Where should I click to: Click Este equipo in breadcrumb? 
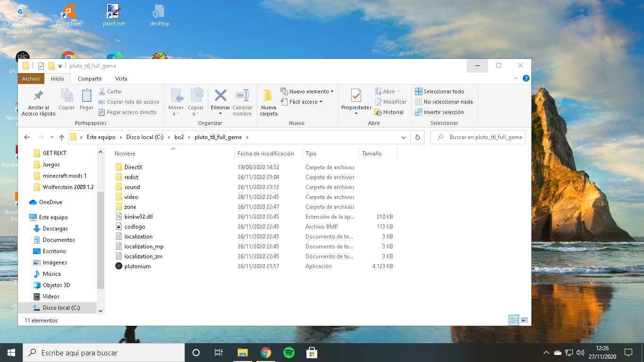point(101,137)
